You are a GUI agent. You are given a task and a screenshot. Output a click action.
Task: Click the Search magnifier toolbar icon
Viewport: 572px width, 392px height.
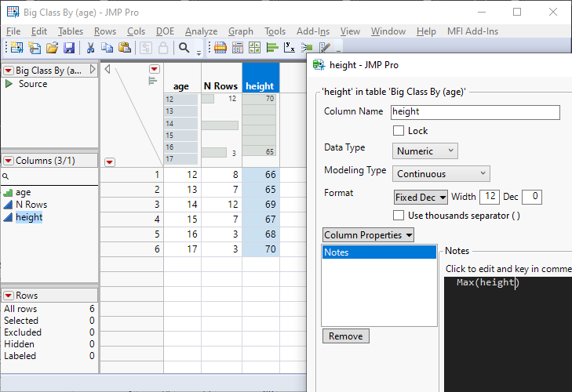[x=184, y=47]
